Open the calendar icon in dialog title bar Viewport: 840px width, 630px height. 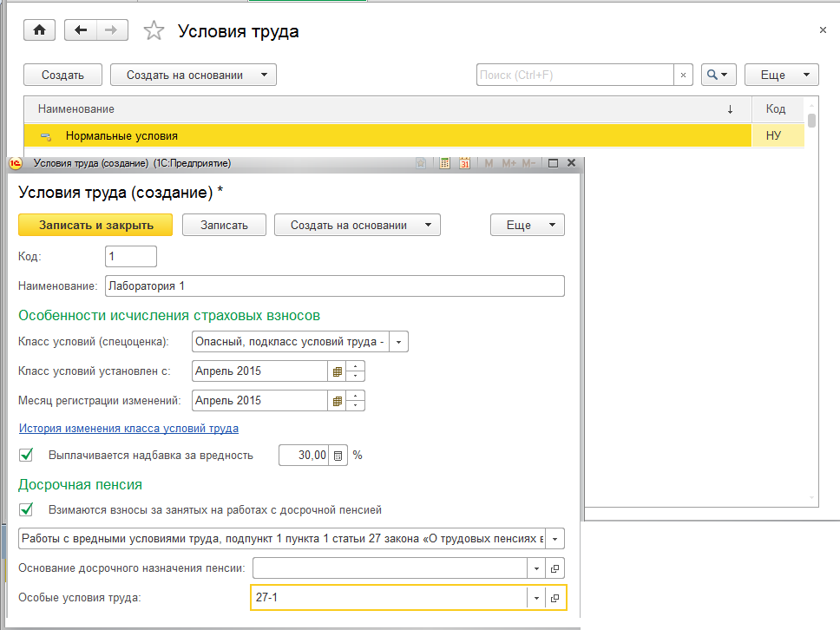click(x=465, y=163)
